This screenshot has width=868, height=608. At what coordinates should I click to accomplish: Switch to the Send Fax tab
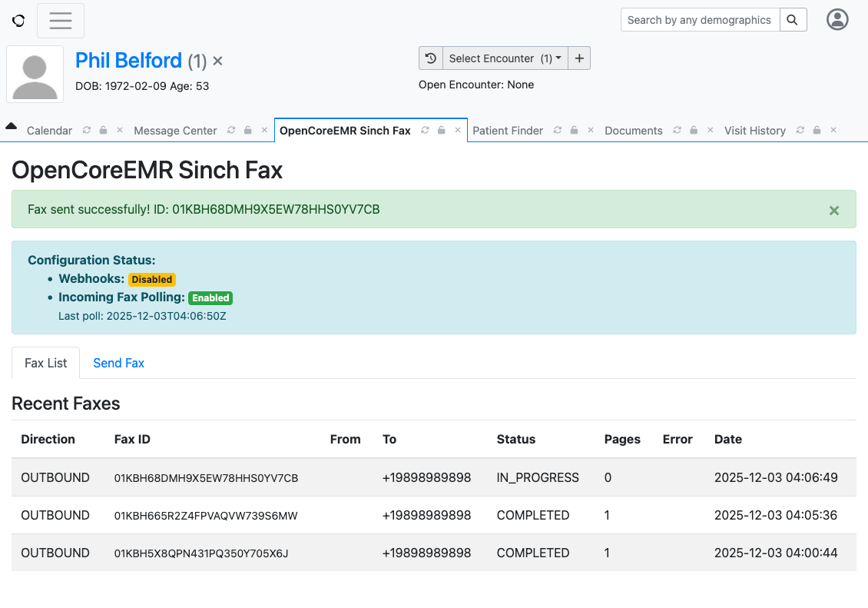click(x=118, y=363)
